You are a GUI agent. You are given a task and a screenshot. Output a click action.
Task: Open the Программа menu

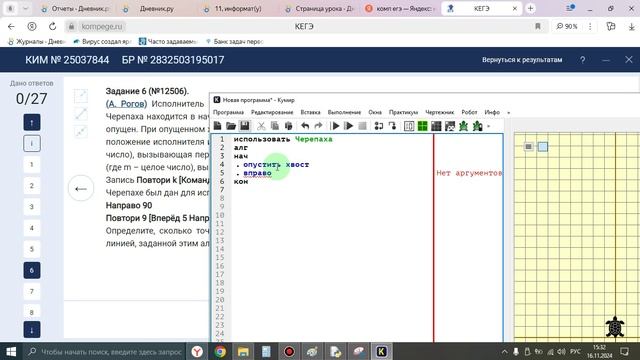(x=228, y=112)
